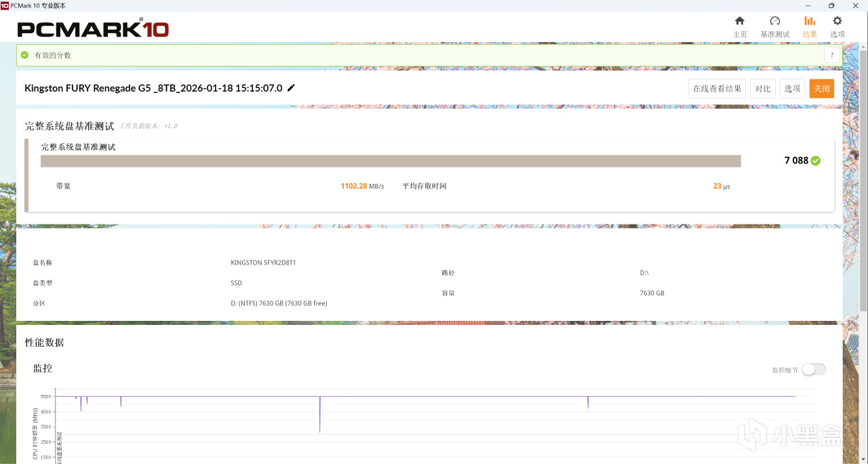Click the 对比 button
This screenshot has height=464, width=868.
point(763,89)
